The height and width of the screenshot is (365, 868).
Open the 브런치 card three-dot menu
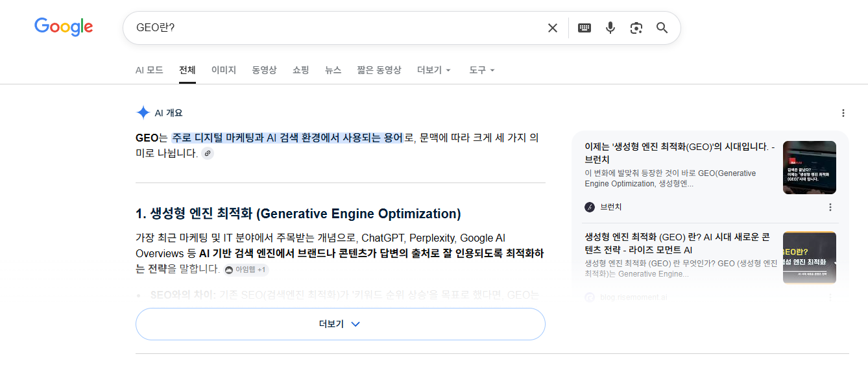pos(830,207)
